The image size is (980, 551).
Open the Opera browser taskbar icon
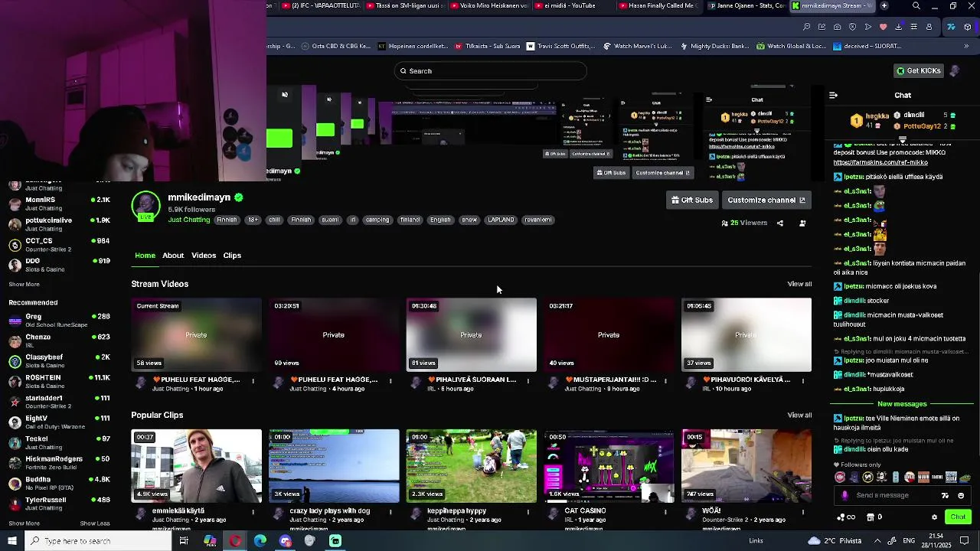coord(235,541)
